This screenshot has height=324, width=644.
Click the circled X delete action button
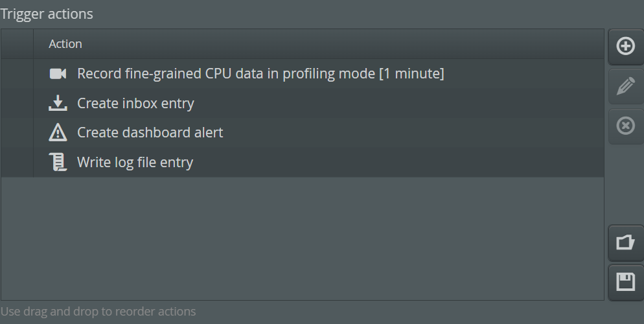tap(625, 126)
